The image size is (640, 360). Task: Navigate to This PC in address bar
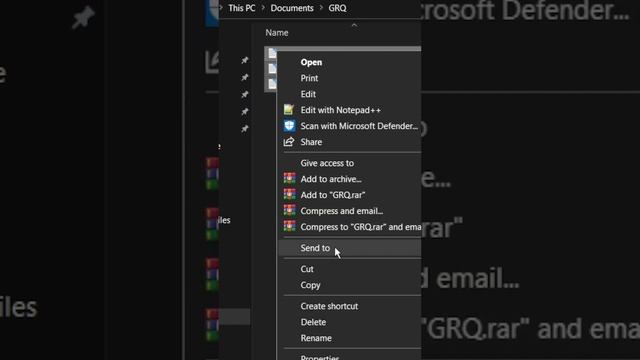tap(242, 8)
